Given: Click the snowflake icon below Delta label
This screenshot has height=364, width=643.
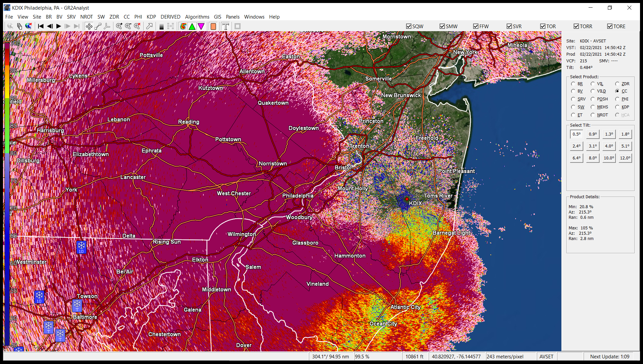Looking at the screenshot, I should pyautogui.click(x=81, y=247).
